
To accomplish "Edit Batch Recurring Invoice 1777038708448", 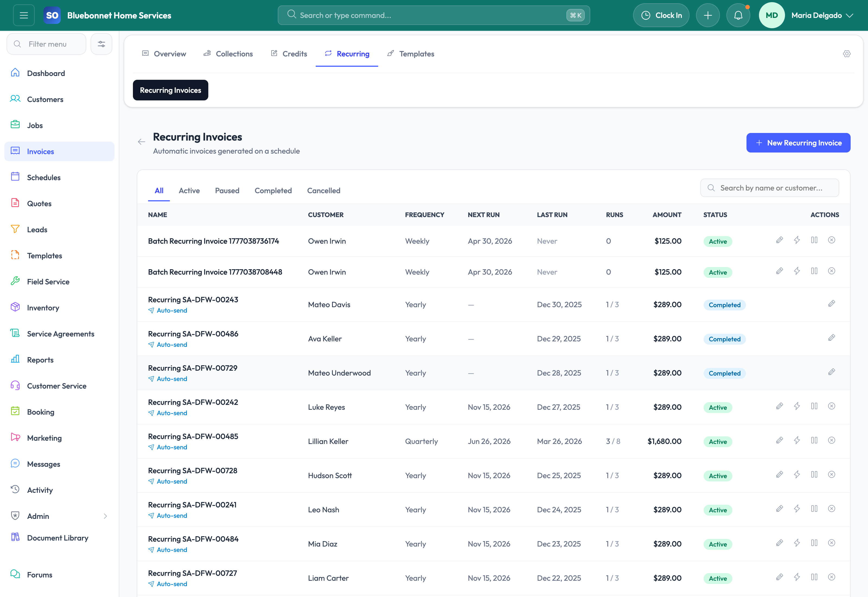I will (x=779, y=271).
